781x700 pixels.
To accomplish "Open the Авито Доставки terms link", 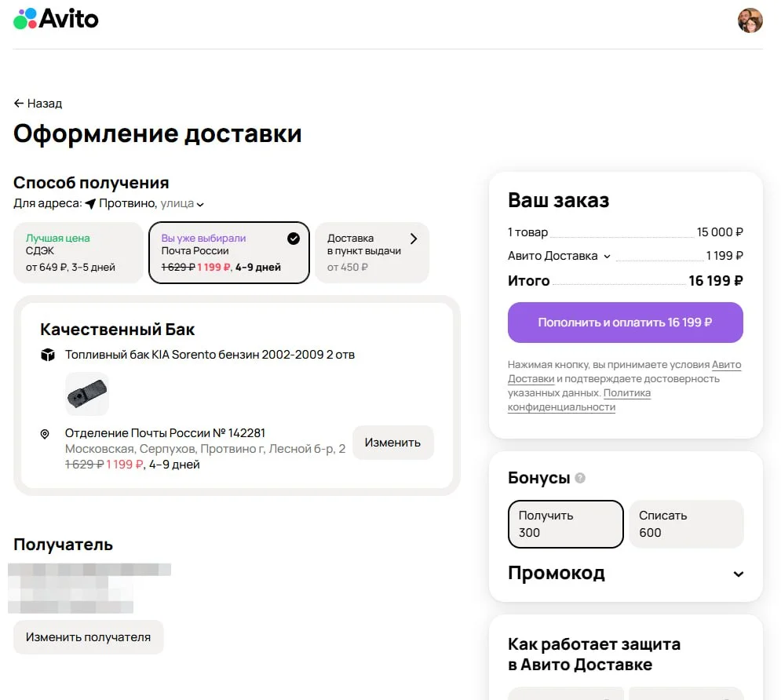I will 625,371.
